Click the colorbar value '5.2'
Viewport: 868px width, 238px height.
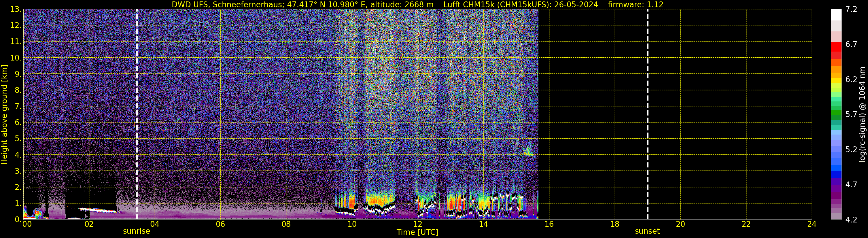pyautogui.click(x=851, y=150)
